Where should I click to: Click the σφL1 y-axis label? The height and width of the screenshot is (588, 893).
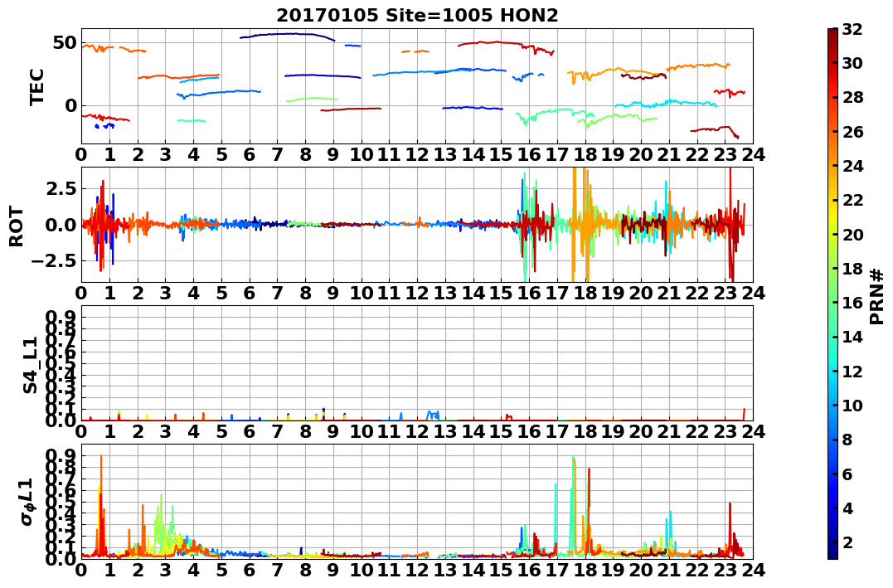point(27,502)
